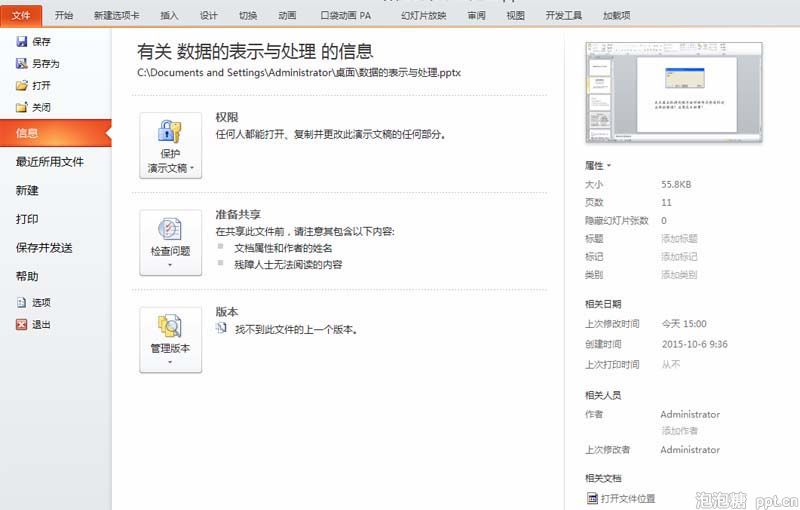This screenshot has width=800, height=510.
Task: Select 最近所用文件 in the sidebar
Action: pos(49,162)
